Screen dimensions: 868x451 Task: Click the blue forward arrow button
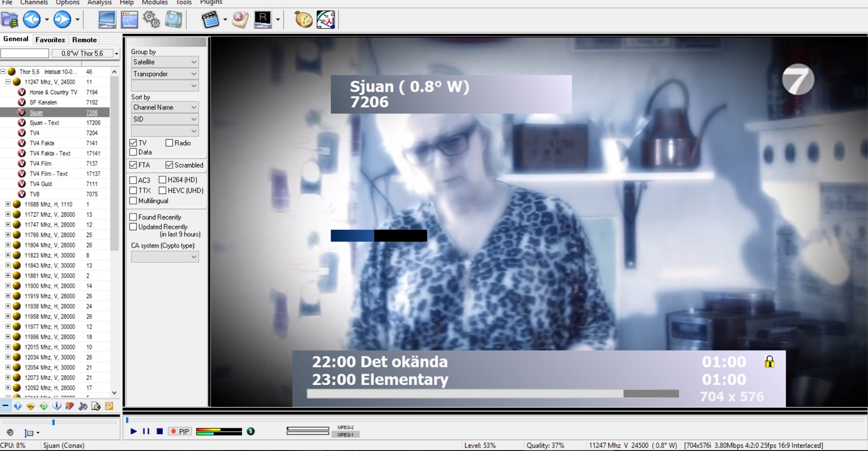pos(62,19)
